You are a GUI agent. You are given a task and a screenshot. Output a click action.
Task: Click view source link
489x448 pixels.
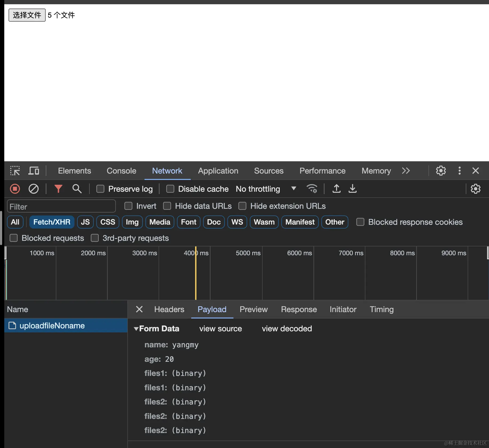pos(220,329)
